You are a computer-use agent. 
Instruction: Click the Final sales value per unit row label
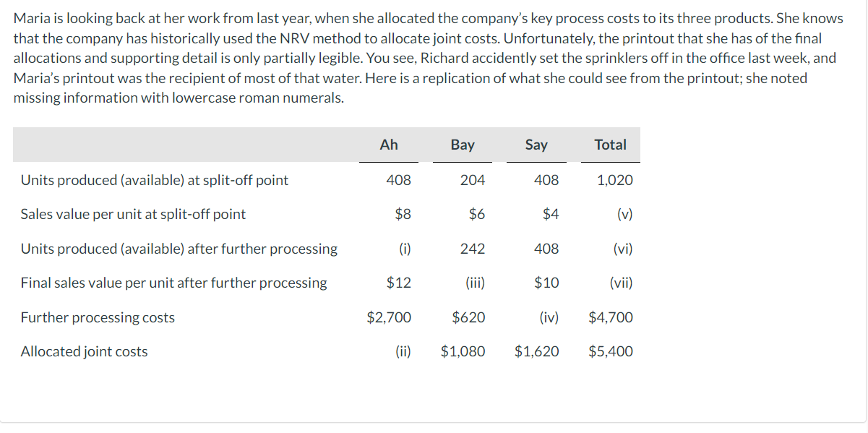(173, 283)
